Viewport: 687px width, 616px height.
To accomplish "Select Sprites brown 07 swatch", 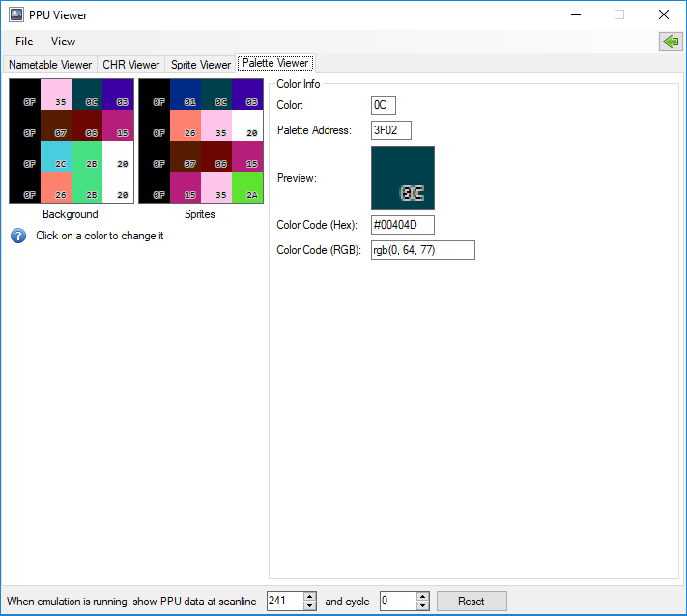I will pyautogui.click(x=186, y=156).
